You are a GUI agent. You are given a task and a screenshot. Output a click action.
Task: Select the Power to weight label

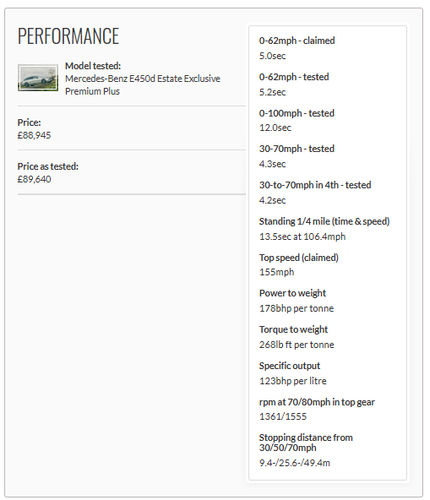point(293,293)
